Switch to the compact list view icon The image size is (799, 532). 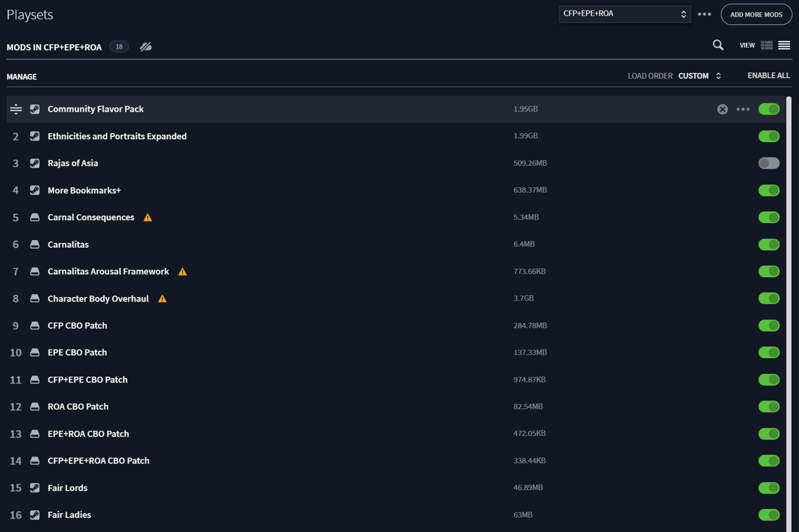pos(784,45)
